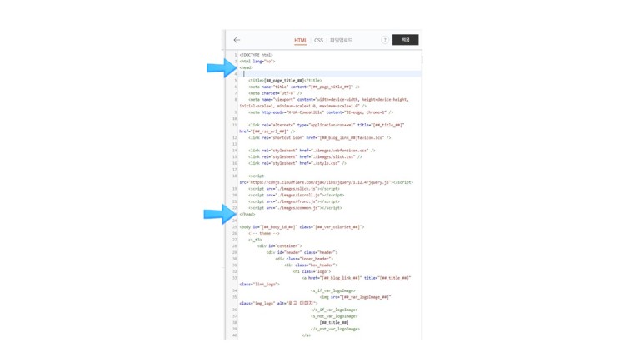Viewport: 644px width, 362px height.
Task: Switch to the HTML tab
Action: (301, 40)
